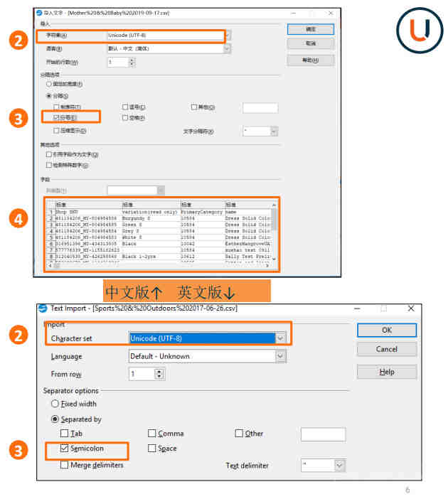Screen dimensions: 448x499
Task: Tick the Space separator checkbox
Action: (x=153, y=449)
